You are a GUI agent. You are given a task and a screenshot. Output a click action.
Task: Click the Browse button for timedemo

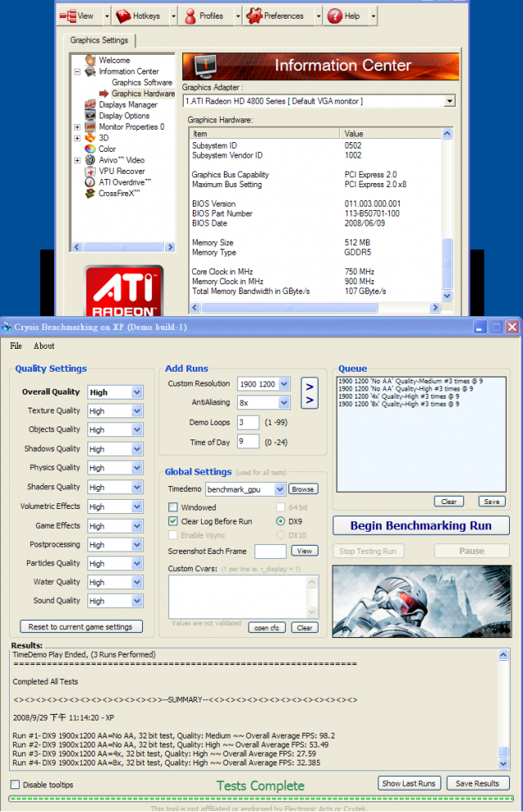click(x=302, y=489)
